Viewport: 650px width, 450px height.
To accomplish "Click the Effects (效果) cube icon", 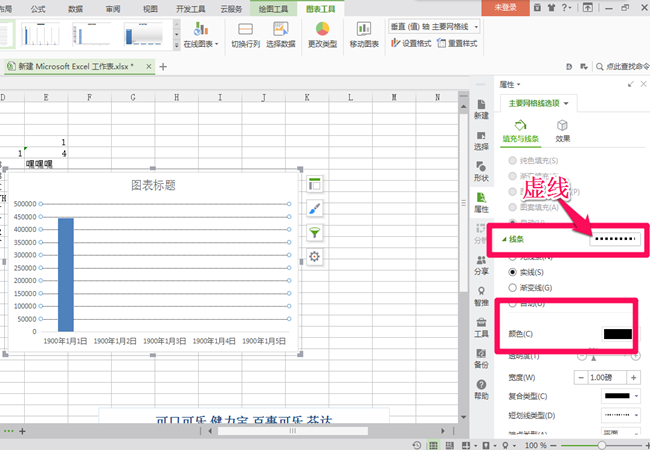I will point(562,125).
